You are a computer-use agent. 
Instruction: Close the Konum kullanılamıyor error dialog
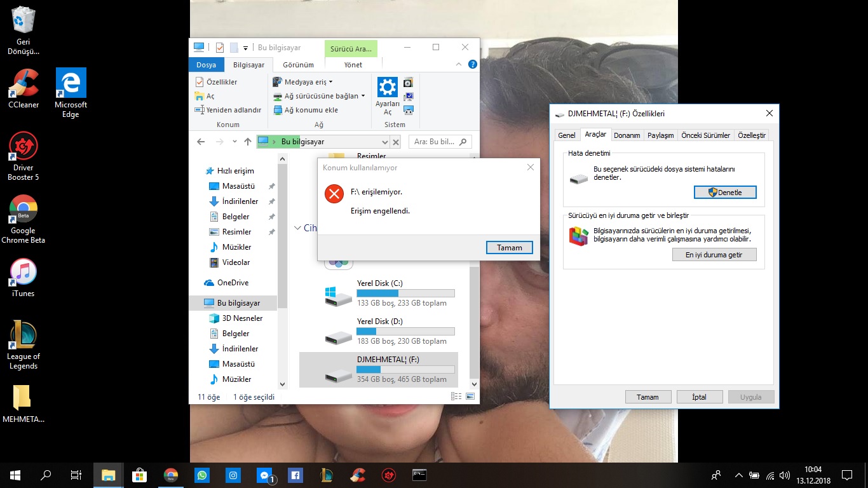tap(531, 168)
